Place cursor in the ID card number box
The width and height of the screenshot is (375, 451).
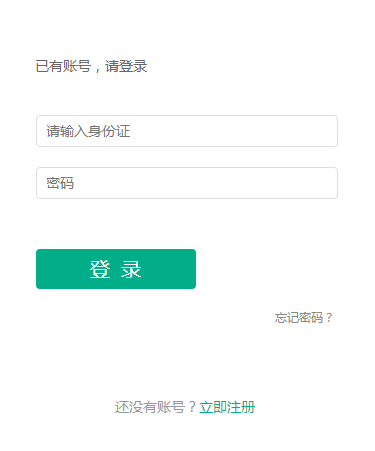[x=187, y=131]
